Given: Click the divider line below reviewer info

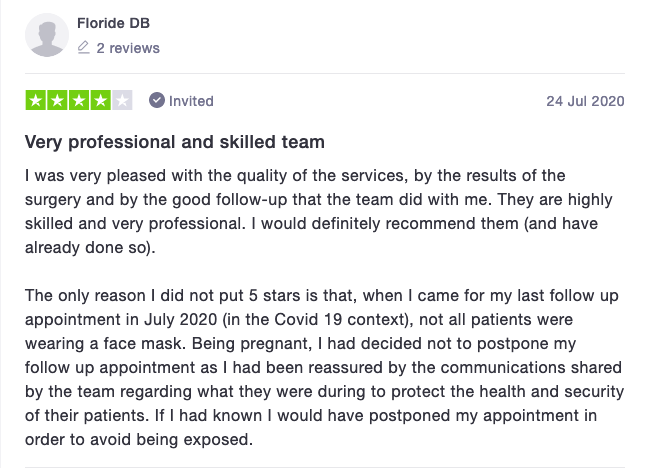Looking at the screenshot, I should point(325,74).
